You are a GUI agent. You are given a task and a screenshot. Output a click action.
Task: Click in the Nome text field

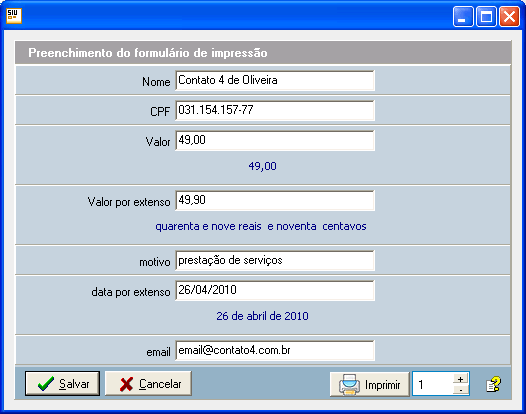point(275,81)
